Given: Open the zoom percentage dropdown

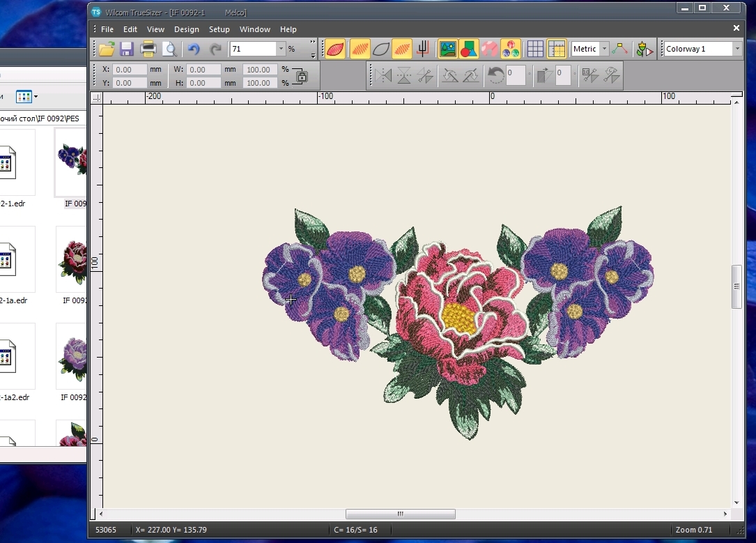Looking at the screenshot, I should click(x=281, y=49).
